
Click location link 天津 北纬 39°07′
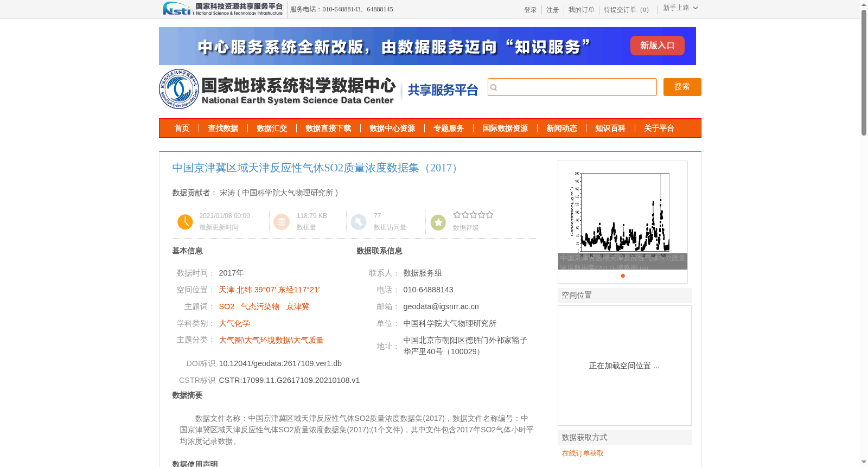click(x=269, y=290)
